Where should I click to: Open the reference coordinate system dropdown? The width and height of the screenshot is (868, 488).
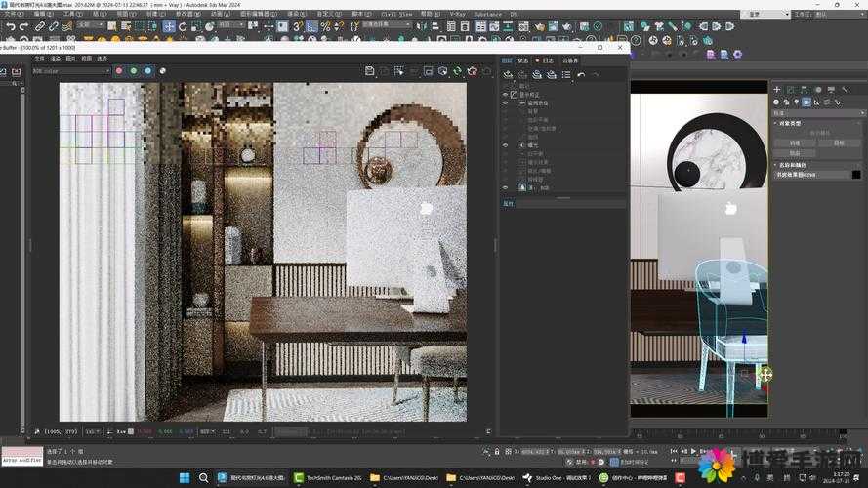click(x=230, y=25)
